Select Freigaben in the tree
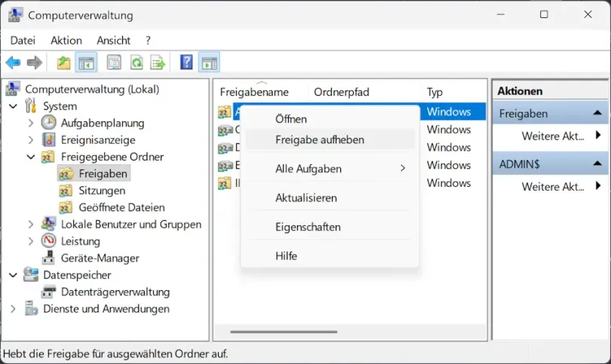This screenshot has height=364, width=611. [x=103, y=173]
